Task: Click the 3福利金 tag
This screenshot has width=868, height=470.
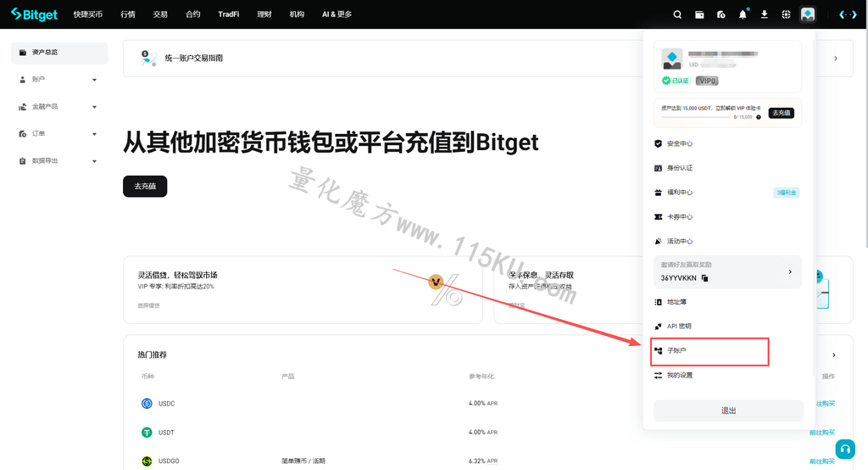Action: pyautogui.click(x=786, y=193)
